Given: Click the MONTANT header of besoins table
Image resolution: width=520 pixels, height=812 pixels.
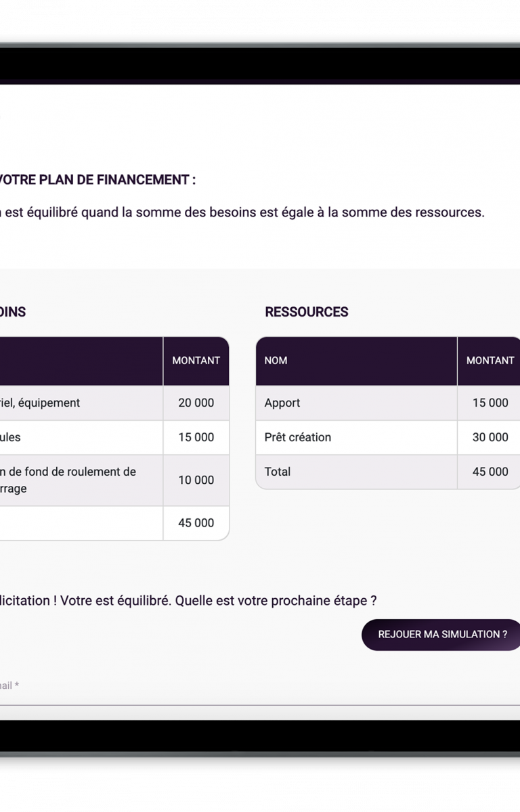Looking at the screenshot, I should coord(196,361).
